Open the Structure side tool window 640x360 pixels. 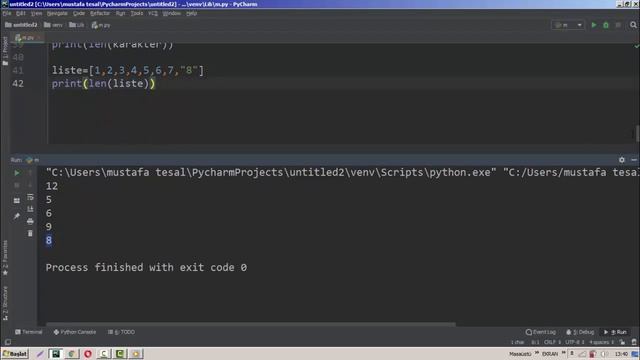click(5, 304)
